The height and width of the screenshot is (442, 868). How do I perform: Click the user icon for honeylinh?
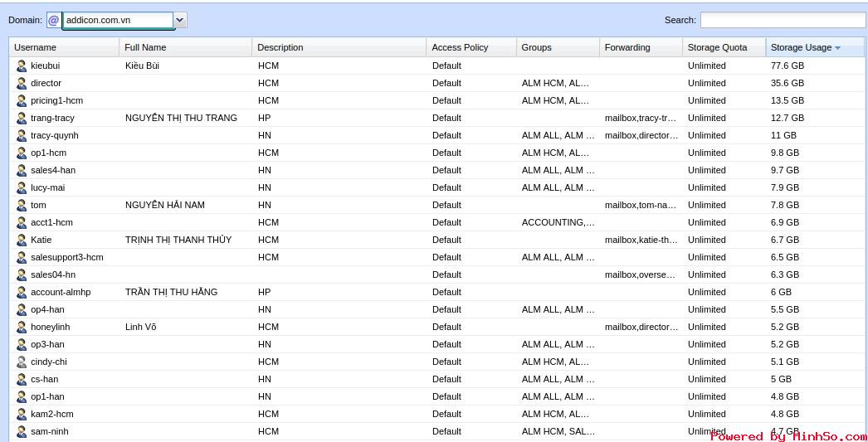click(x=21, y=327)
